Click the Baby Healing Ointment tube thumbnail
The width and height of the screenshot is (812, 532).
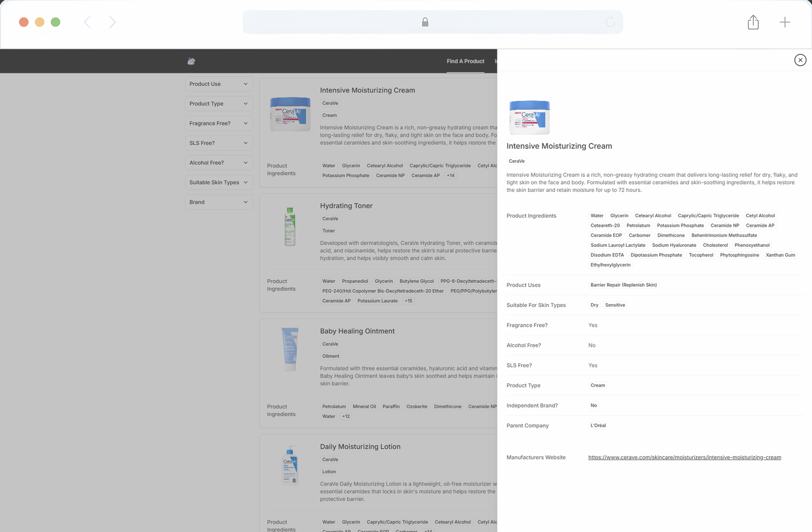290,349
